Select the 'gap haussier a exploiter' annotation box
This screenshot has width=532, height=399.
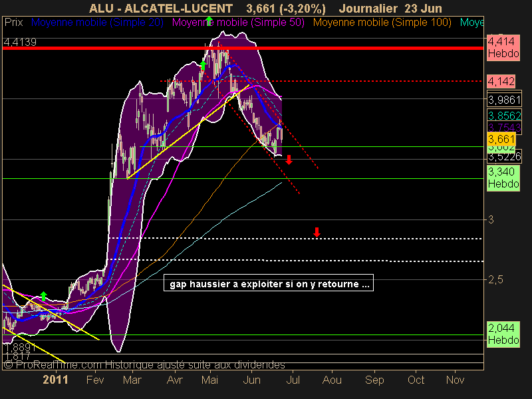[x=269, y=283]
